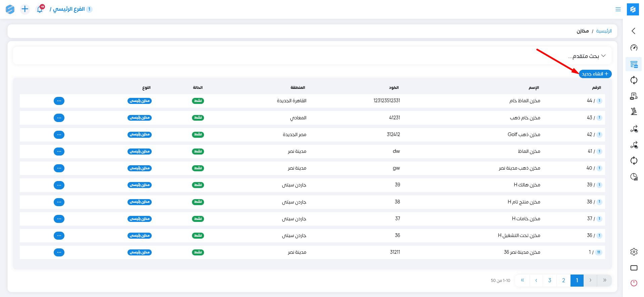
Task: Open the pie chart reports sidebar icon
Action: coord(634,177)
